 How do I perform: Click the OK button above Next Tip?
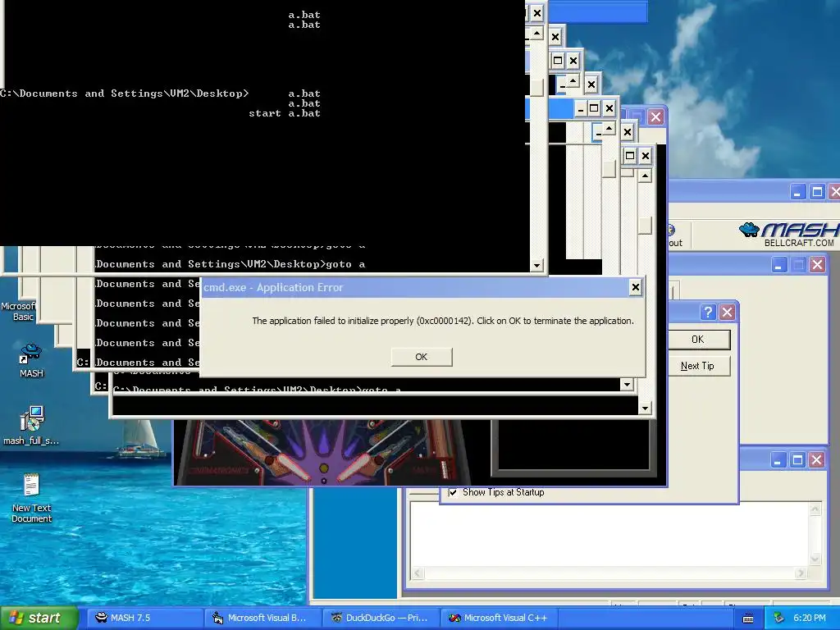(x=697, y=340)
